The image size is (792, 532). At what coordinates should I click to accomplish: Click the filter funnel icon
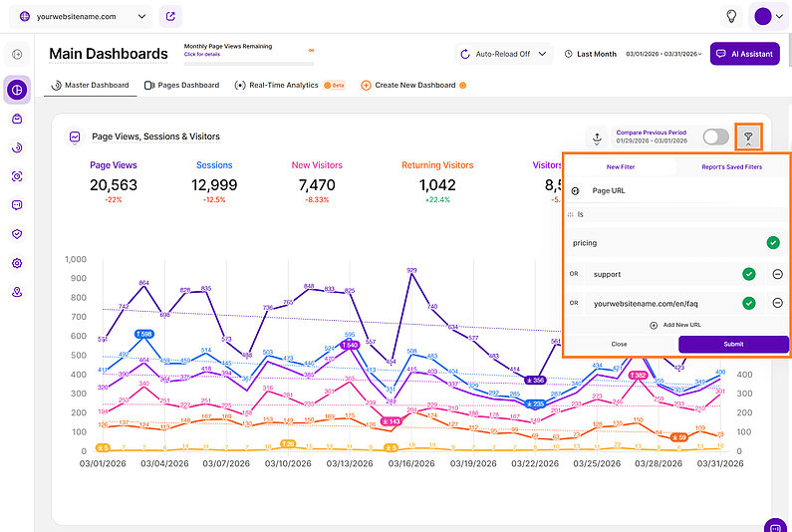click(748, 136)
